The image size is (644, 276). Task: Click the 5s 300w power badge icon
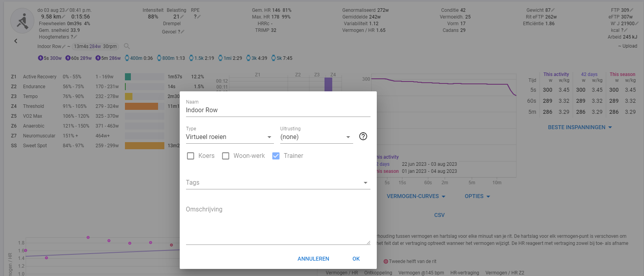41,58
